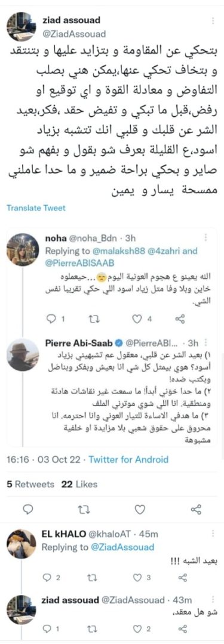This screenshot has width=224, height=644.
Task: Retweet EL kHALO's reply
Action: pyautogui.click(x=94, y=577)
